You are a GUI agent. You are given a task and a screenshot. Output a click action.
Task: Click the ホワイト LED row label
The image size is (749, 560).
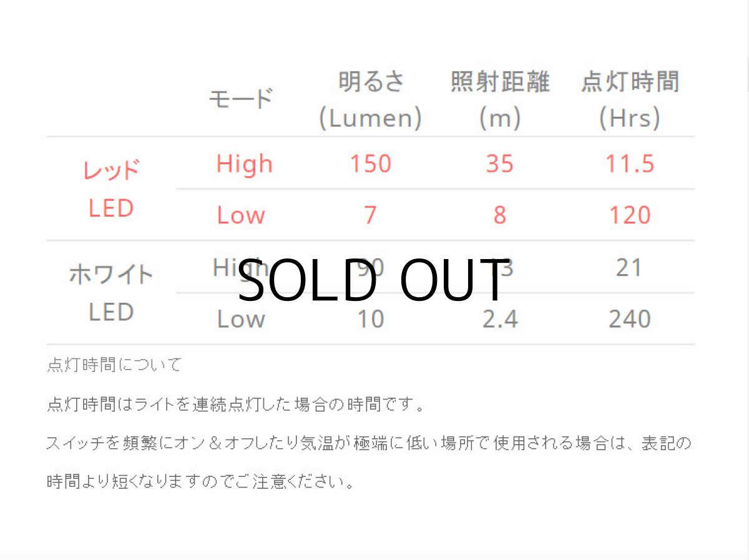click(111, 292)
